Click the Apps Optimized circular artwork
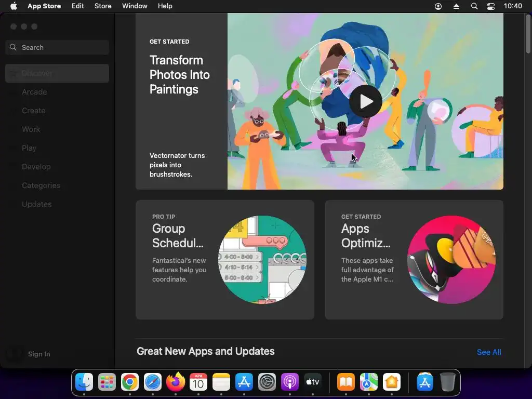 point(451,260)
